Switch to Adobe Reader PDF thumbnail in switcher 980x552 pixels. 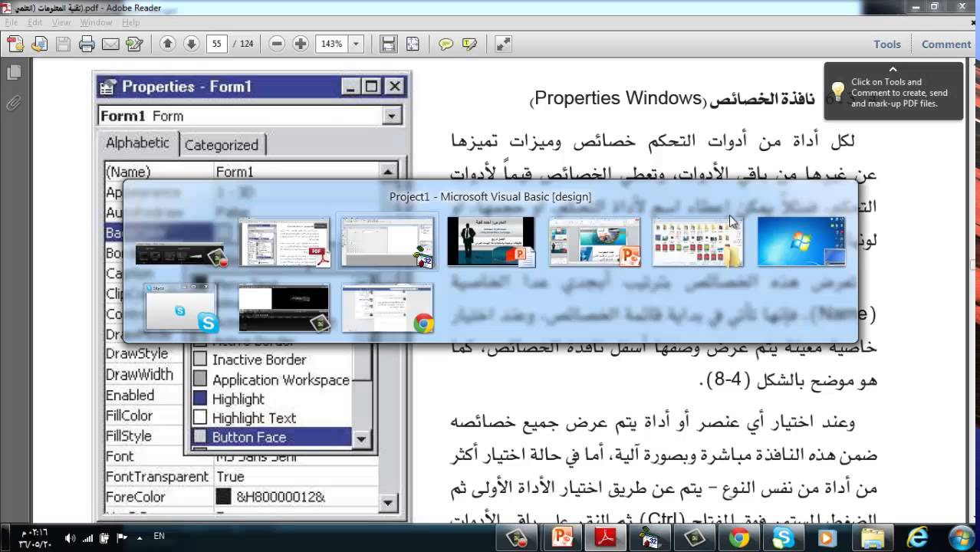(285, 243)
